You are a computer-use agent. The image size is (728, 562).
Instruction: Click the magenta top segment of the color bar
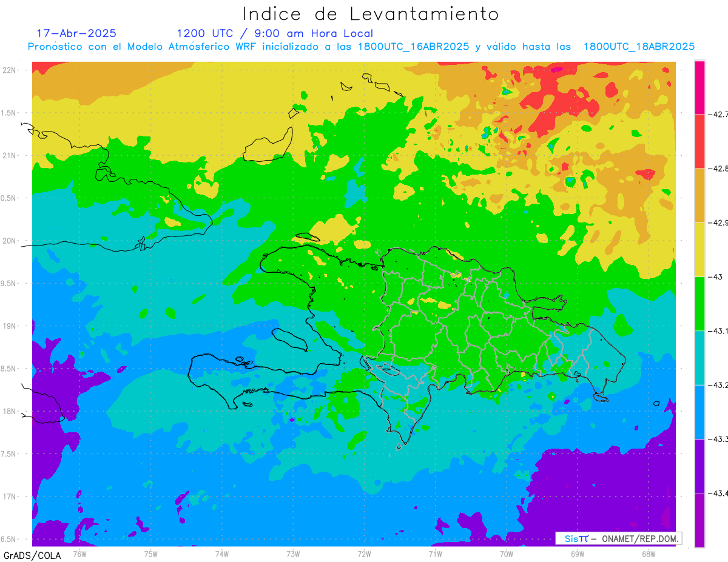click(x=699, y=87)
